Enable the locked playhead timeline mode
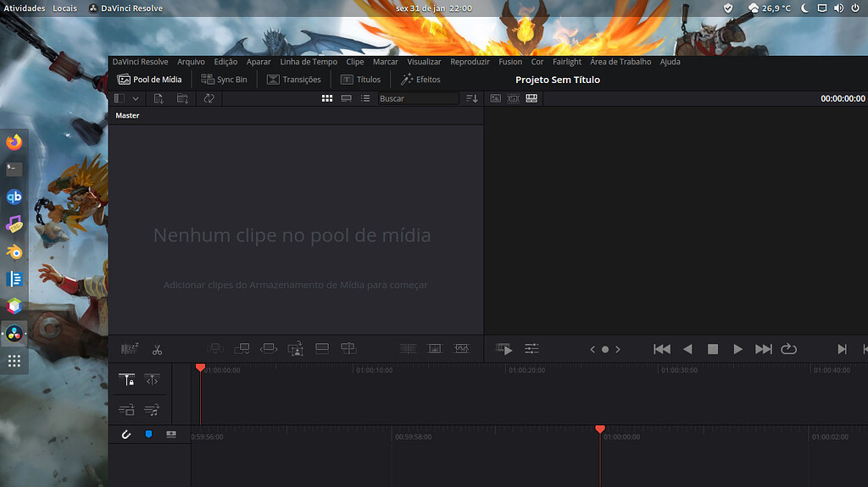The image size is (868, 487). click(x=126, y=379)
